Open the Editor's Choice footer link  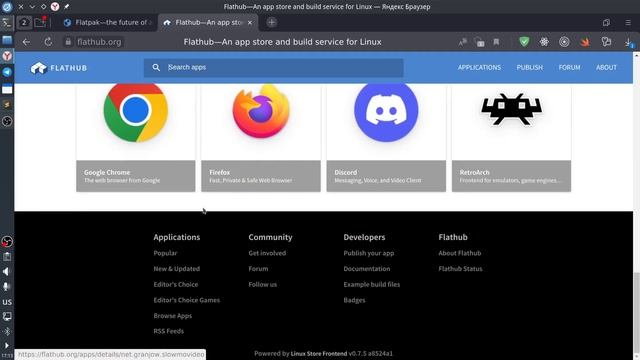(176, 284)
